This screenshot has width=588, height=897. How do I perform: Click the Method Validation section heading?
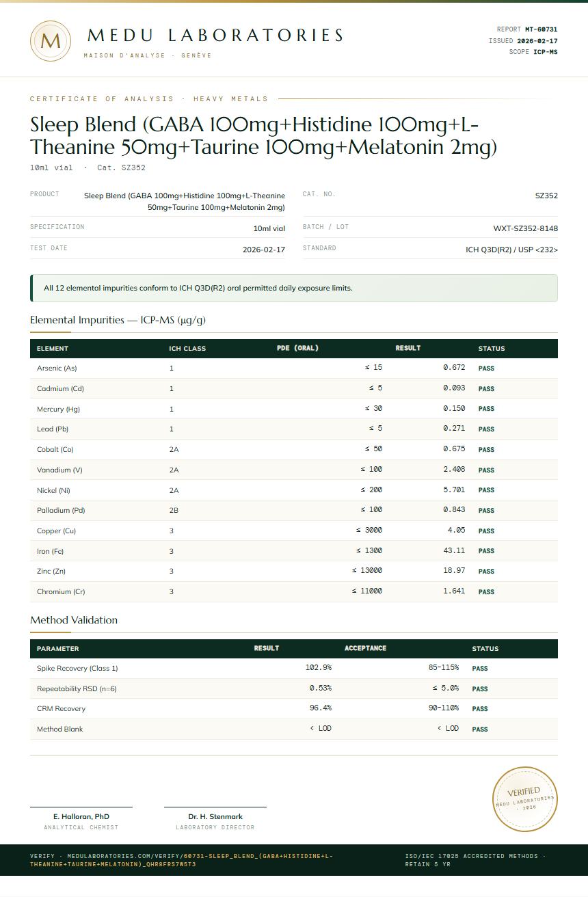pos(74,620)
